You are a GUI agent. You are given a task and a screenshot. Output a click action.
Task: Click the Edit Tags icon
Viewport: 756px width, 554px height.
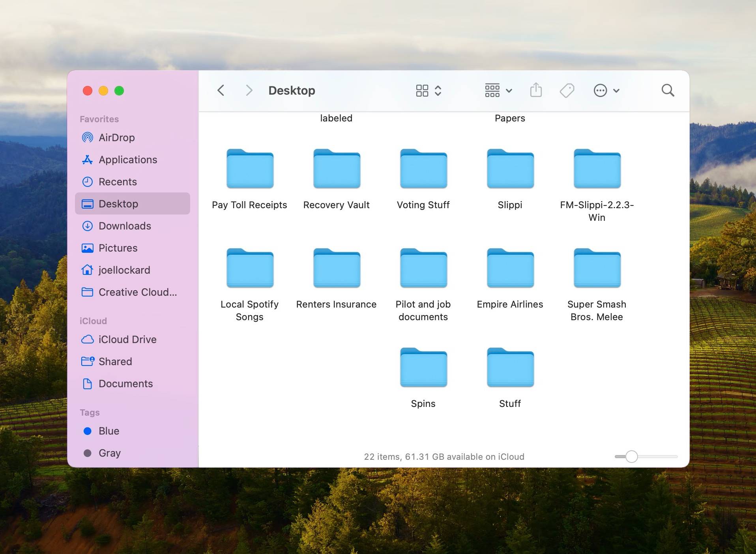coord(567,90)
